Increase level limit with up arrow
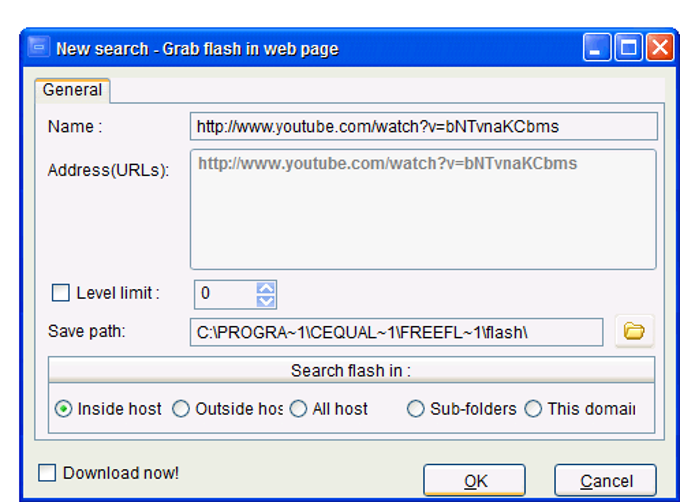680x502 pixels. [266, 288]
